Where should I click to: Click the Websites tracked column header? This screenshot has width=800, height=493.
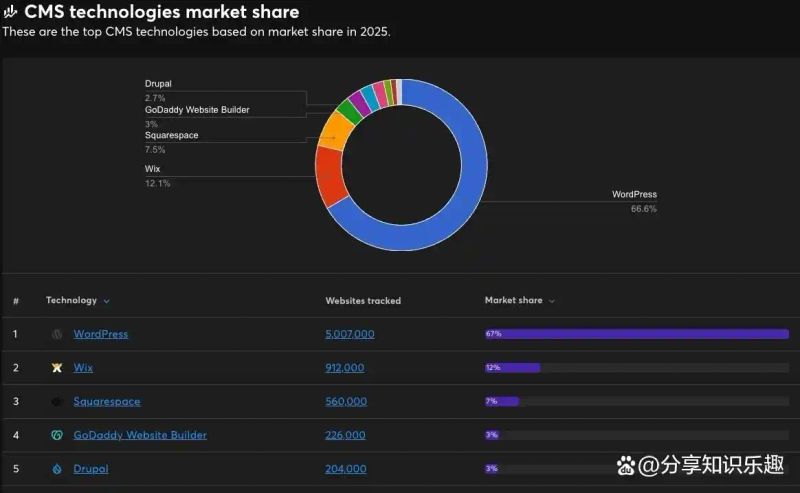[x=363, y=301]
